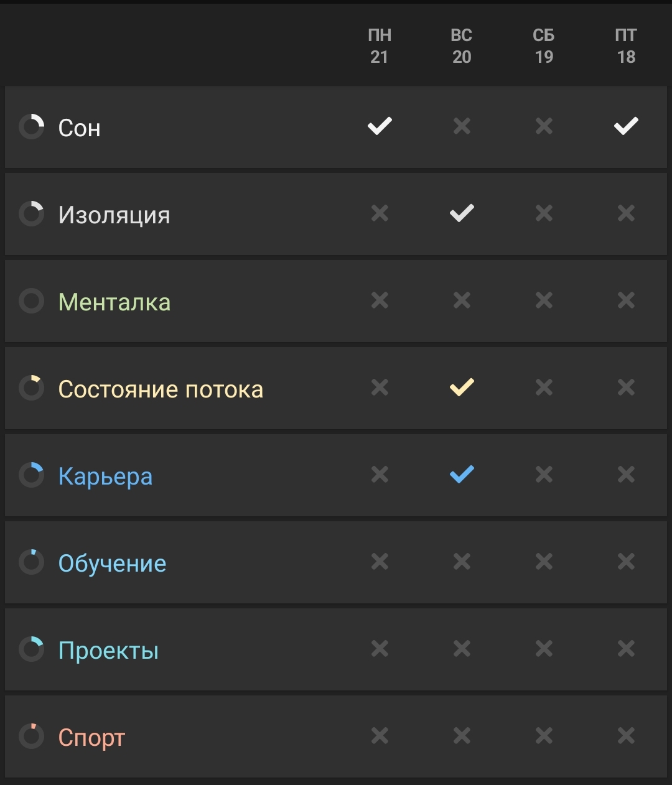Viewport: 672px width, 785px height.
Task: Click the teal ring icon beside Проекты
Action: tap(31, 649)
